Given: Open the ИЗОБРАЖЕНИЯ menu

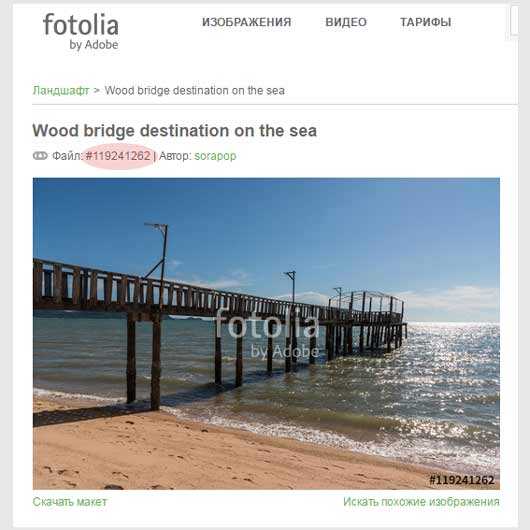Looking at the screenshot, I should 246,22.
